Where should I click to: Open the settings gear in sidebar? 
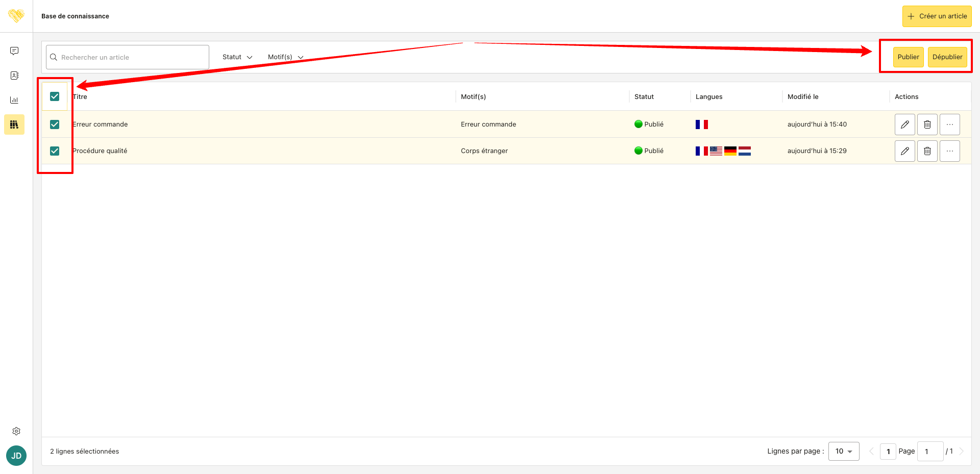(16, 431)
